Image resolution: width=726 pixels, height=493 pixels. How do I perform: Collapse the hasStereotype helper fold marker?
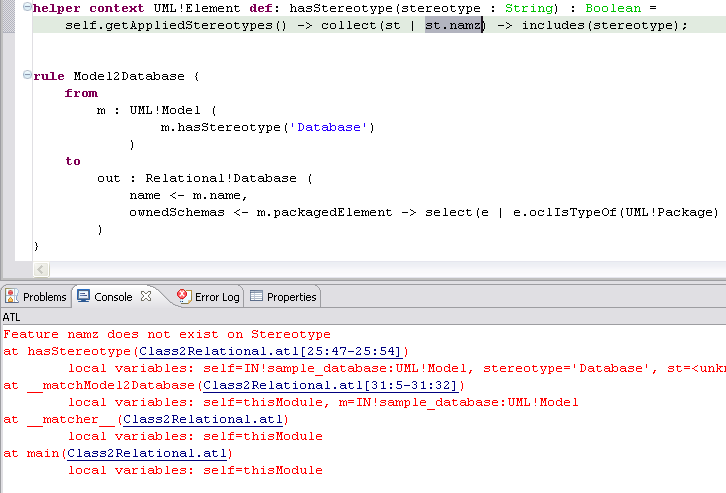click(27, 7)
